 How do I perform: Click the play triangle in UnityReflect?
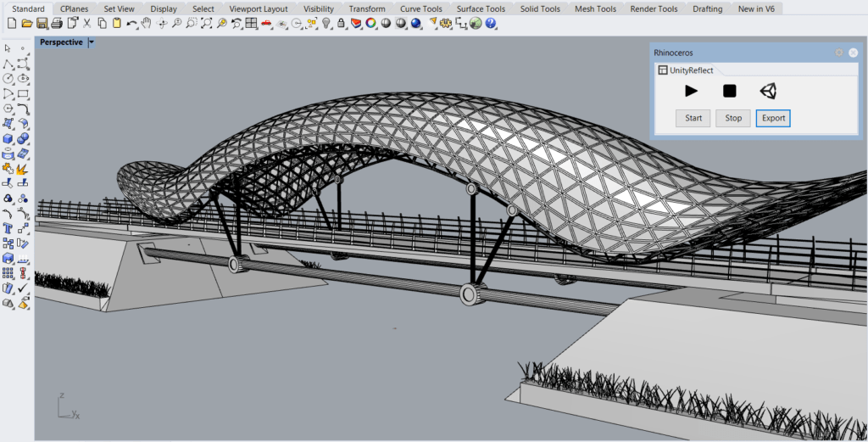[x=691, y=91]
